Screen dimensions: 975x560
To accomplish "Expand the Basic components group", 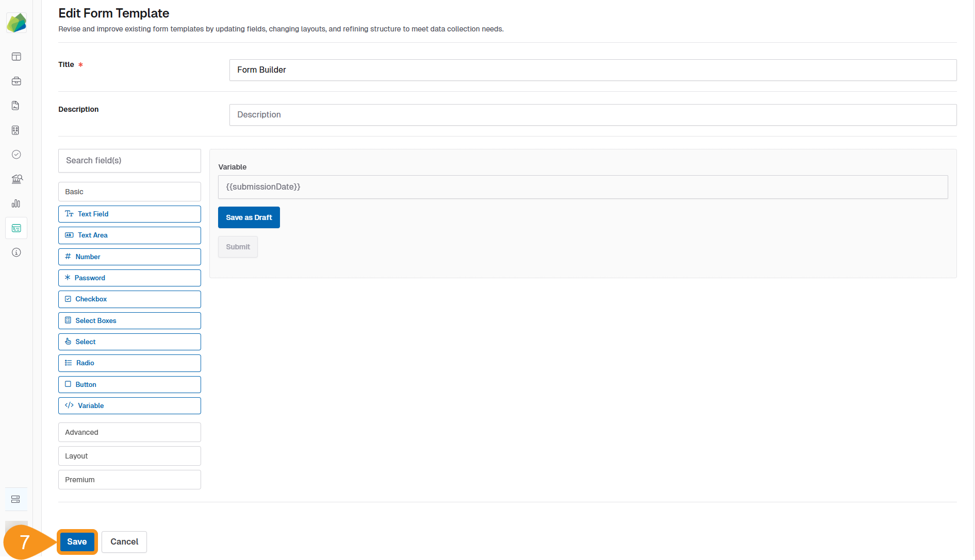I will 129,192.
